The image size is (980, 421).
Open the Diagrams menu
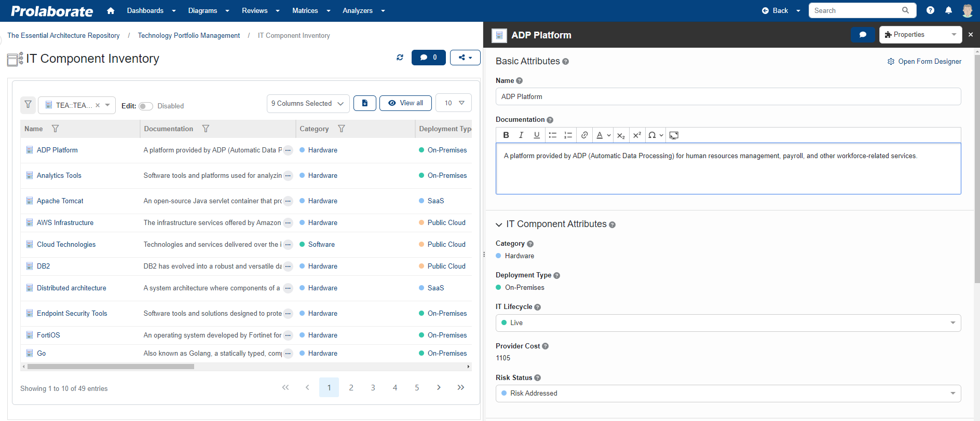(209, 11)
